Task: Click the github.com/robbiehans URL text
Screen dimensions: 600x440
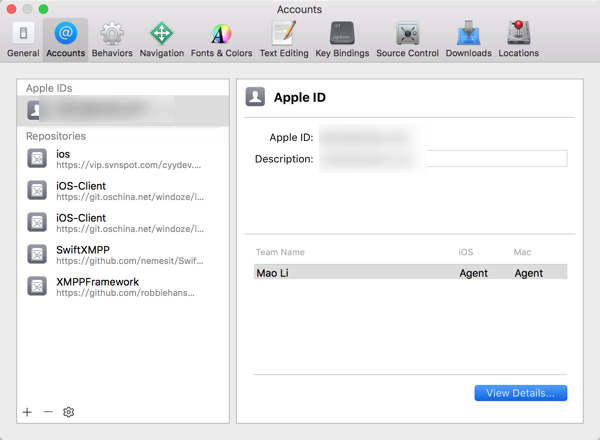Action: pos(125,293)
